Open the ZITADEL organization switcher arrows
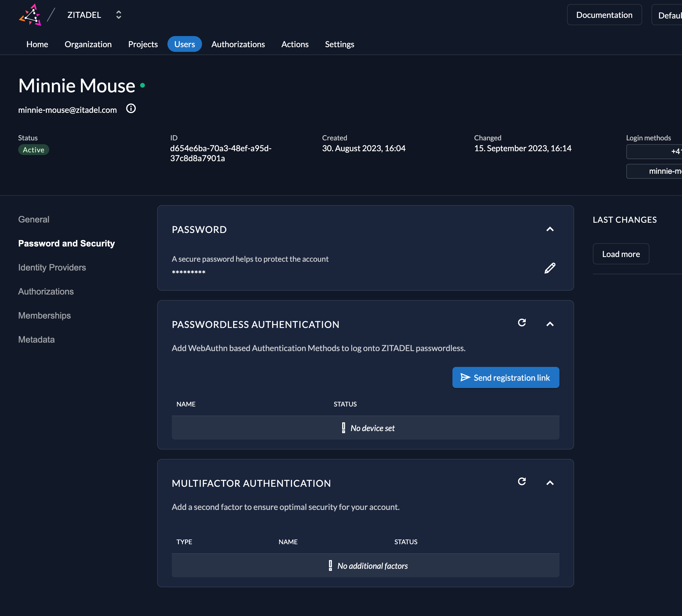Screen dimensions: 682x616 click(118, 15)
